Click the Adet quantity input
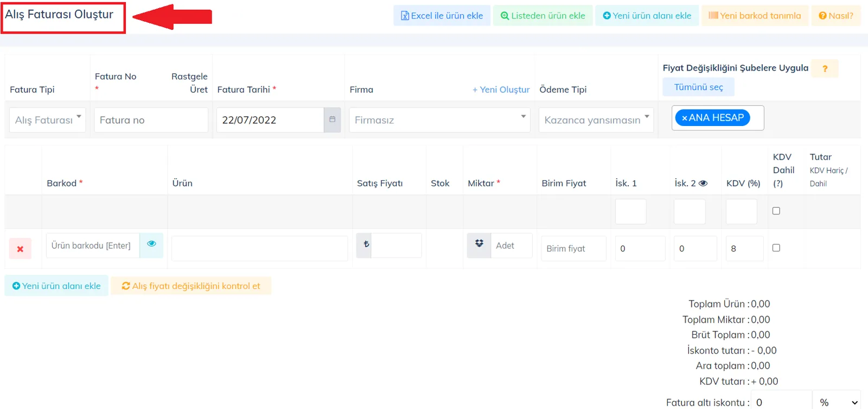 click(x=512, y=246)
